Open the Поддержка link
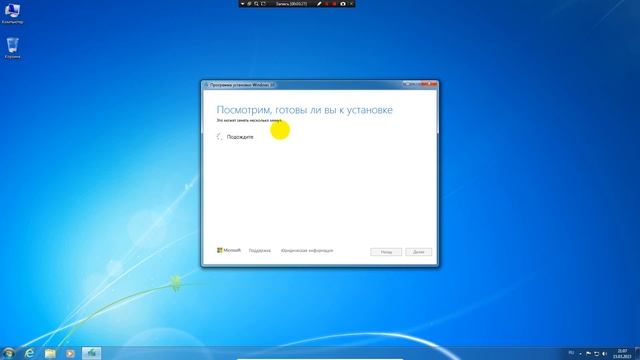Viewport: 640px width, 360px height. (x=260, y=251)
